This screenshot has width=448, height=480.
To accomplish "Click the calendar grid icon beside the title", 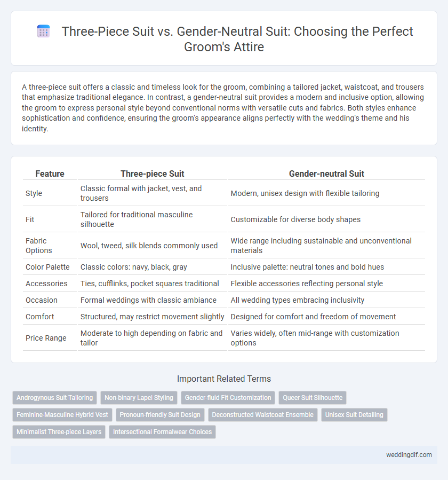I will (43, 32).
